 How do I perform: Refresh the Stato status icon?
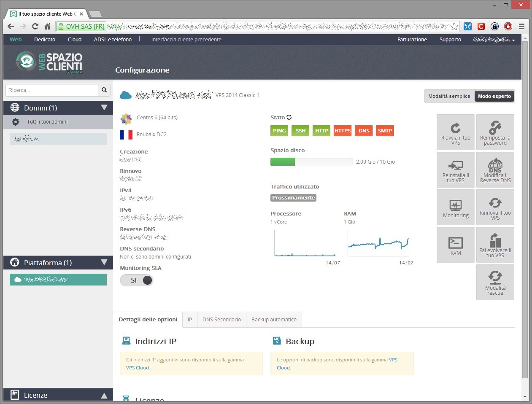(289, 117)
